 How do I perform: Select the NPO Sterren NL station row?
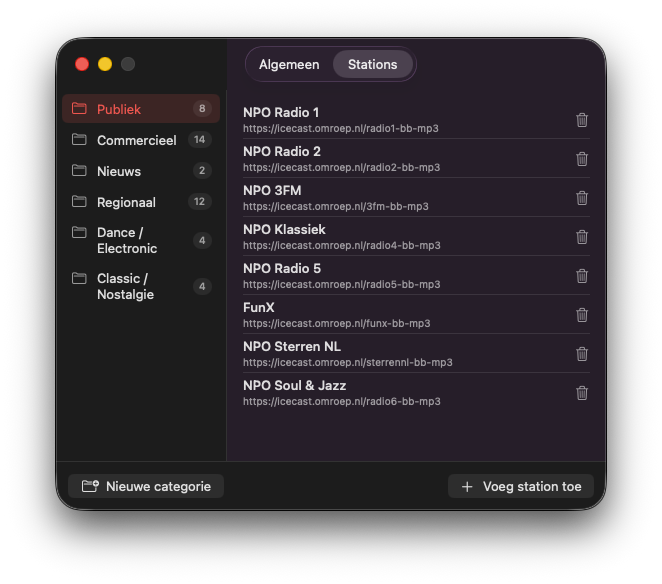(400, 354)
